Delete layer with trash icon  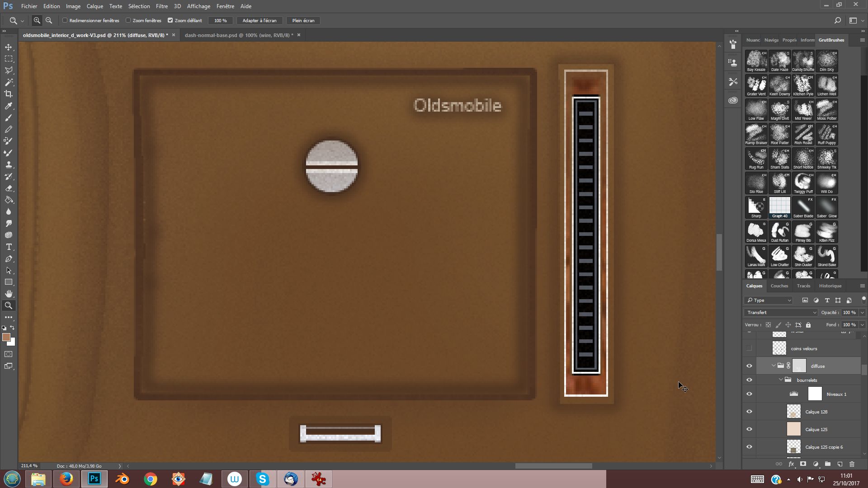tap(852, 464)
